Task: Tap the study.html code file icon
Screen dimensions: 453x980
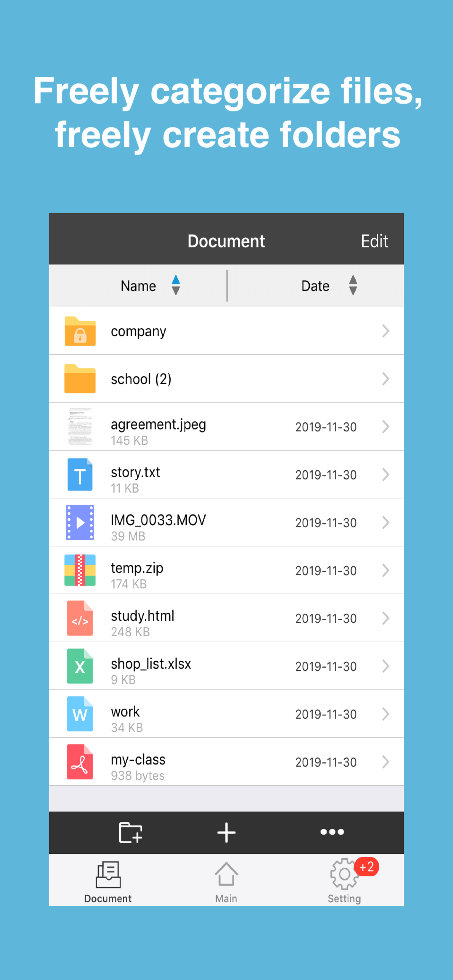Action: pyautogui.click(x=80, y=618)
